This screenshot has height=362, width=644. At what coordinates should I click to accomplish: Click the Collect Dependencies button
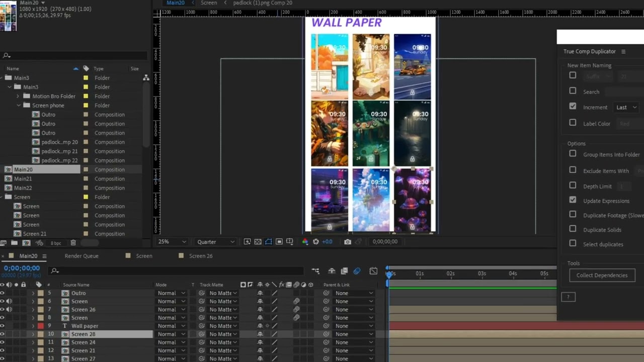(x=602, y=275)
